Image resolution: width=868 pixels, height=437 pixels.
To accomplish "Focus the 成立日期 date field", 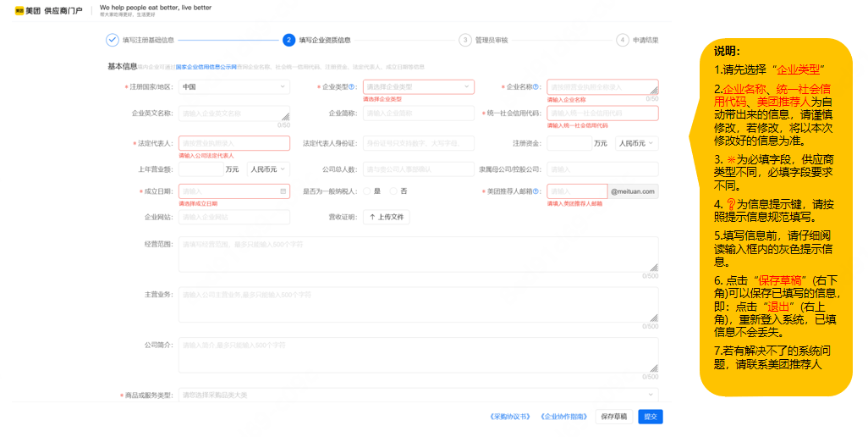I will [234, 191].
